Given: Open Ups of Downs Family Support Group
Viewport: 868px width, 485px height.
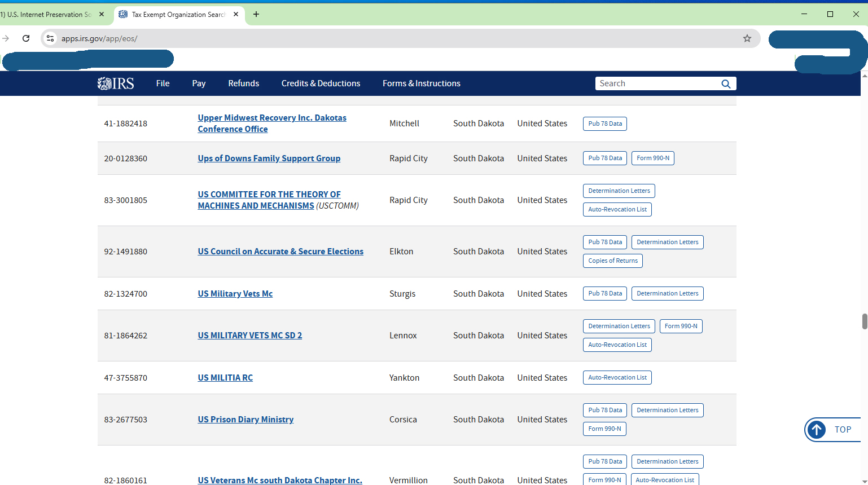Looking at the screenshot, I should (269, 158).
